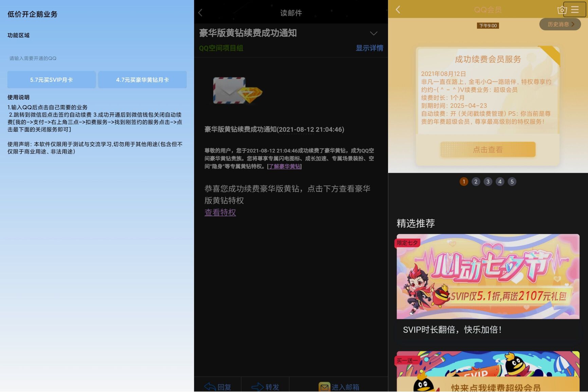
Task: Go back from the QQ会员 page
Action: click(398, 10)
